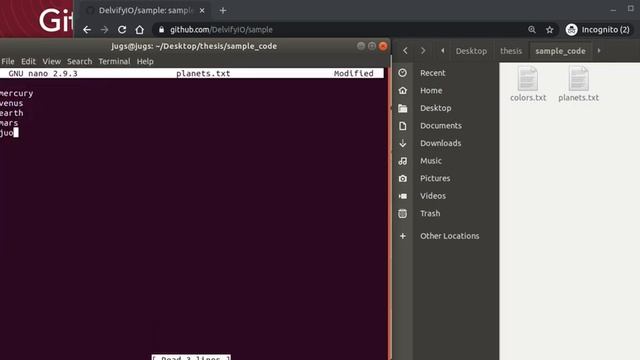Select the DelvifyIO/sample browser tab
Screen dimensions: 640x360
145,11
